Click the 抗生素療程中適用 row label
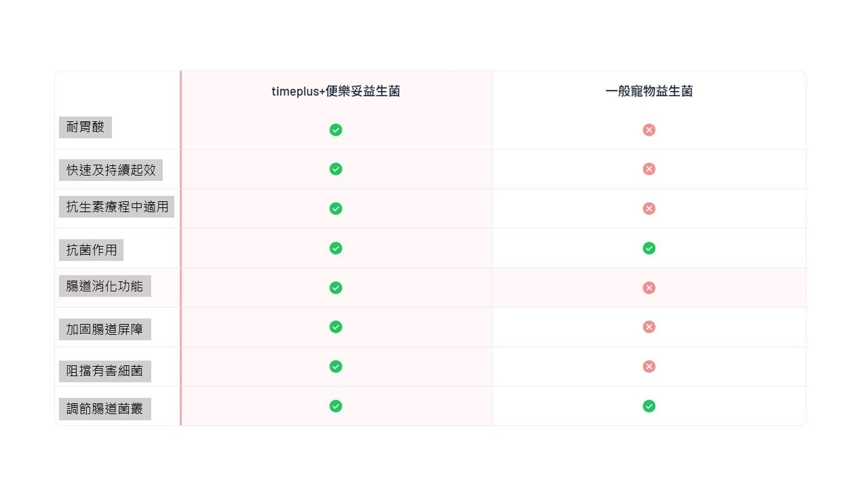 click(x=117, y=207)
